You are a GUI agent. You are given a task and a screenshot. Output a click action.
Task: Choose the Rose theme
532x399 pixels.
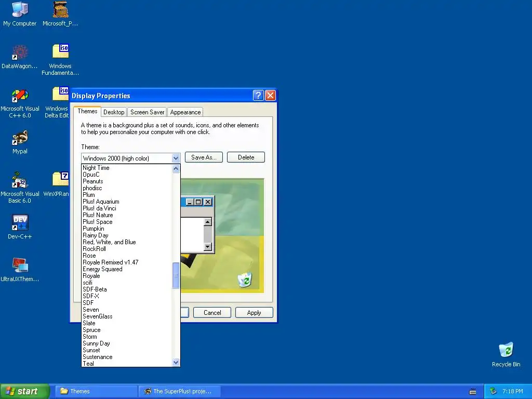point(127,256)
